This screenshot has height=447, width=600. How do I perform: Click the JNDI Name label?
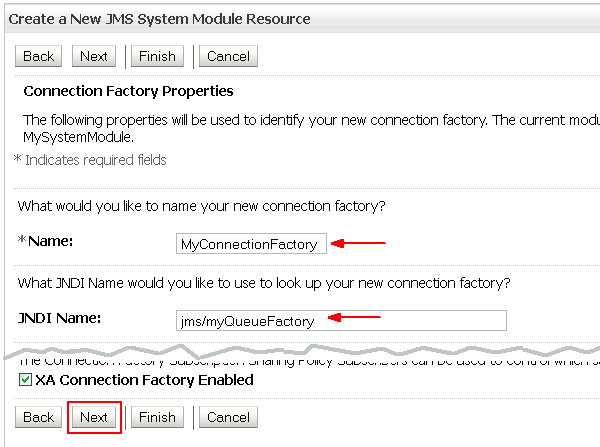tap(62, 319)
